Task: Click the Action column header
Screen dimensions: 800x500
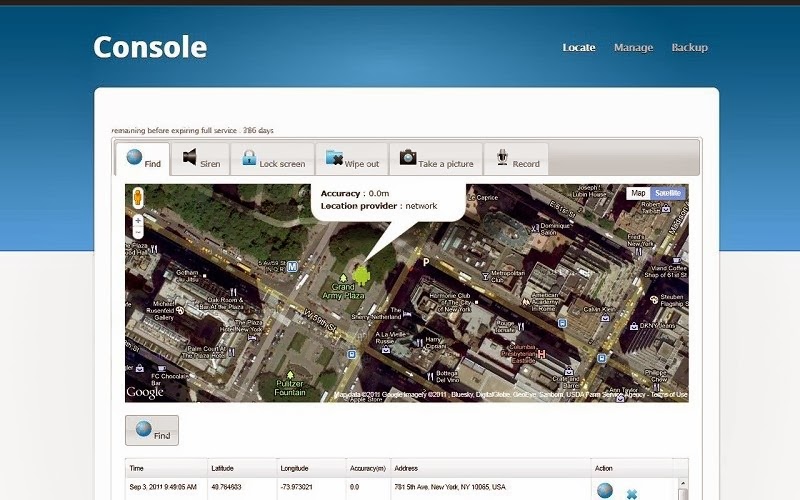Action: 632,468
